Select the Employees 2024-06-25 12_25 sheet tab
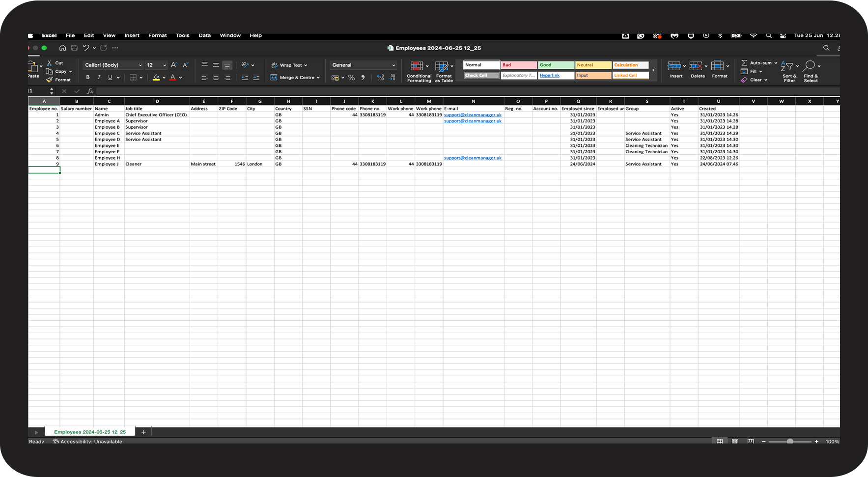The height and width of the screenshot is (477, 868). coord(90,432)
